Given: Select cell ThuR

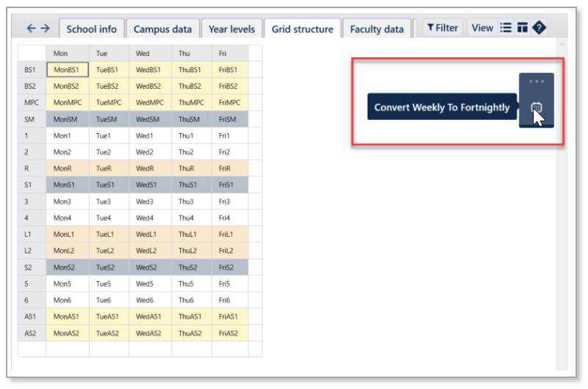Looking at the screenshot, I should pyautogui.click(x=192, y=168).
